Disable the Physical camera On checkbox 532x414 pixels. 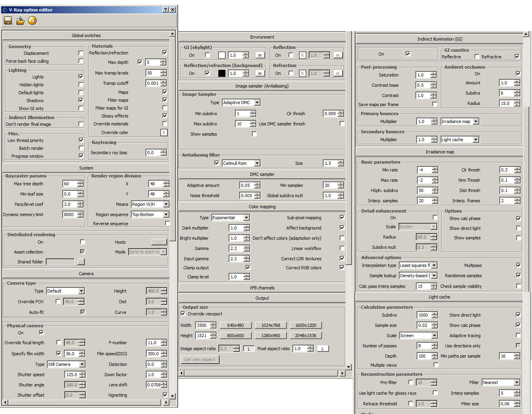pos(41,332)
